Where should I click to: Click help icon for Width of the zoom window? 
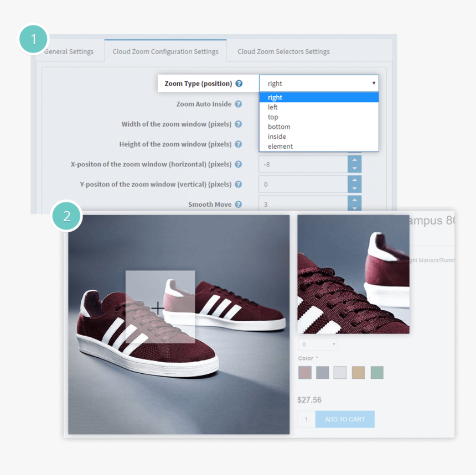[238, 124]
